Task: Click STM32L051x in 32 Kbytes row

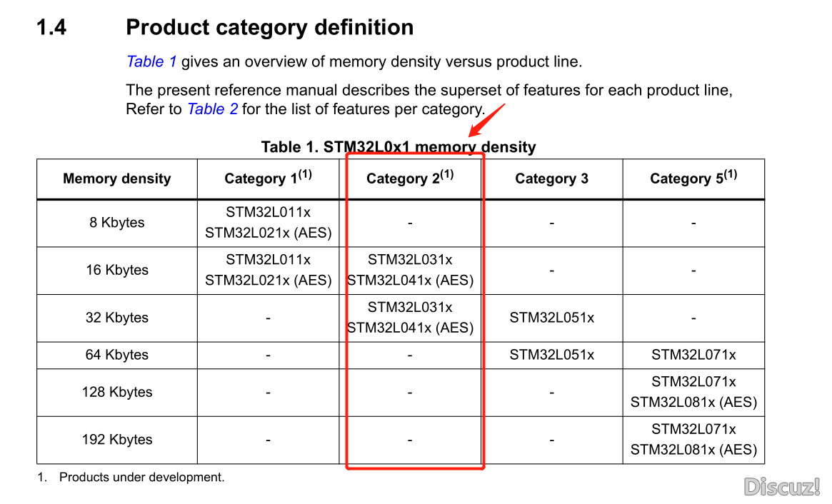Action: (x=552, y=318)
